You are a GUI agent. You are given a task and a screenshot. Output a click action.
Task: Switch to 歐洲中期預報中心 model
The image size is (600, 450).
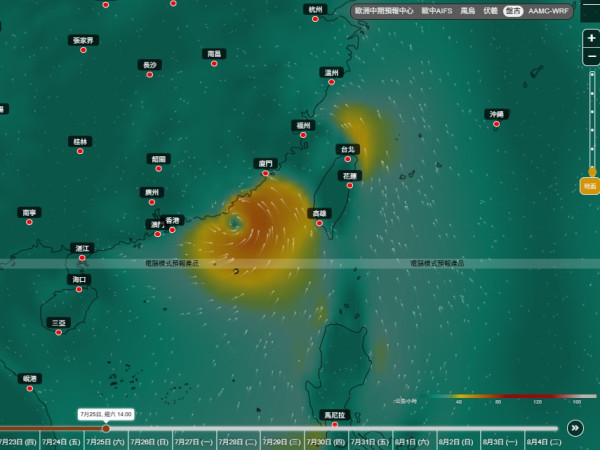click(x=384, y=11)
